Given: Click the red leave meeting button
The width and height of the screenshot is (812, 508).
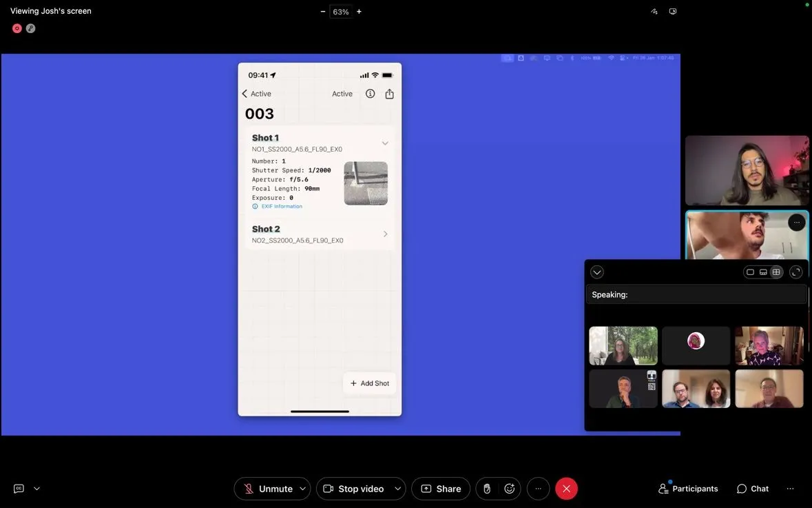Looking at the screenshot, I should pos(566,489).
